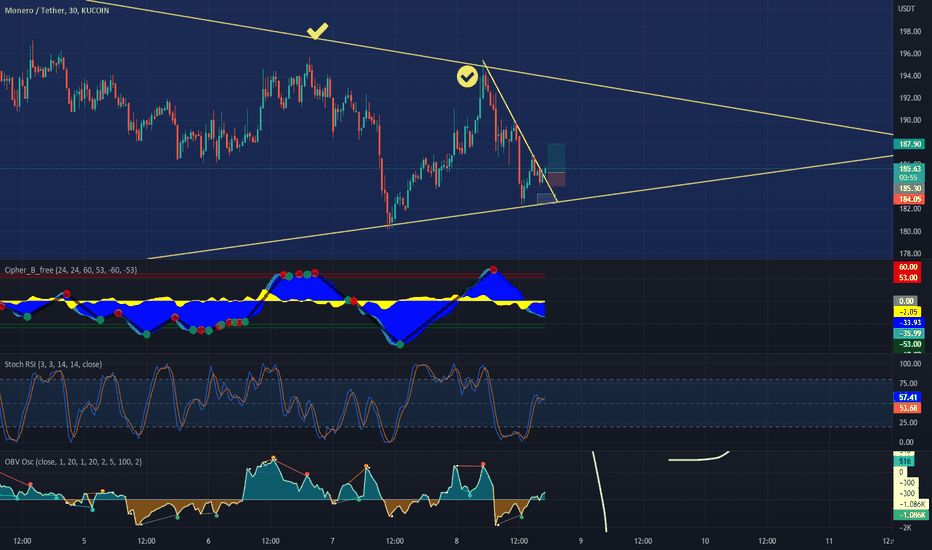Click the yellow checkmark above the upper trendline
The height and width of the screenshot is (550, 932).
coord(317,30)
